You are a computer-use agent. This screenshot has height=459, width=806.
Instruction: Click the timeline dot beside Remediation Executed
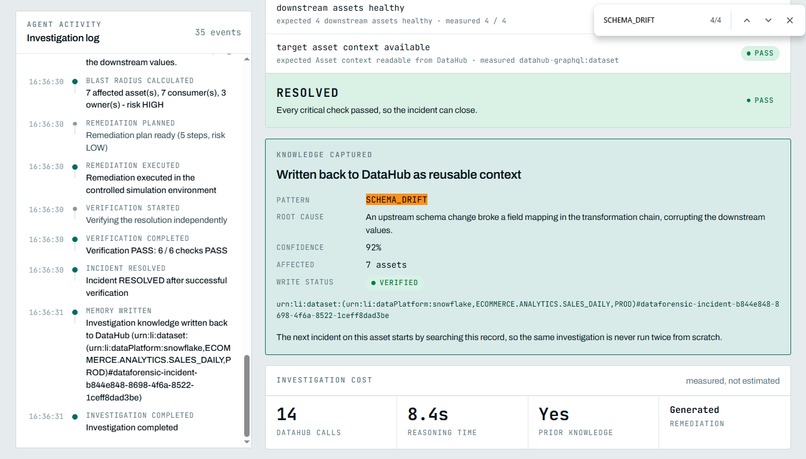click(x=75, y=167)
